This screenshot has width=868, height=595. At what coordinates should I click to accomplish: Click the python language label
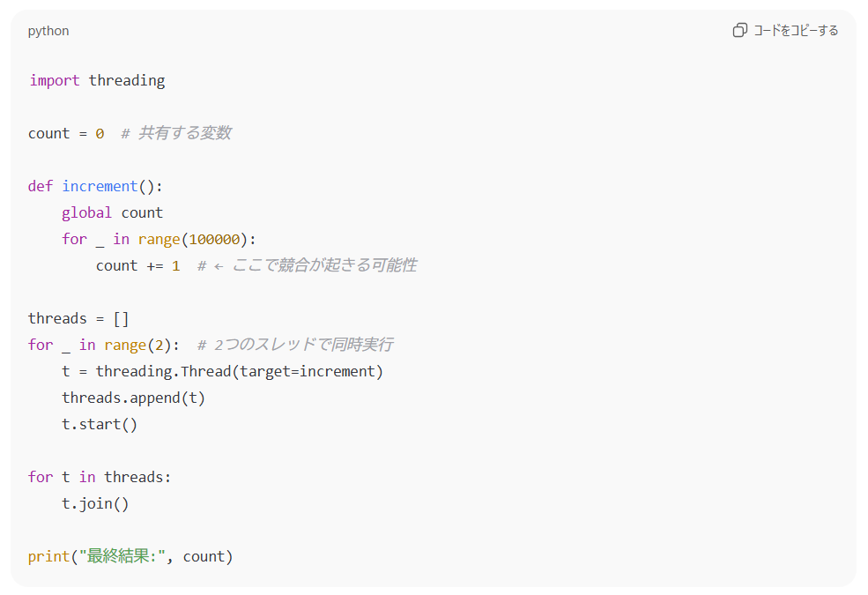pos(48,31)
